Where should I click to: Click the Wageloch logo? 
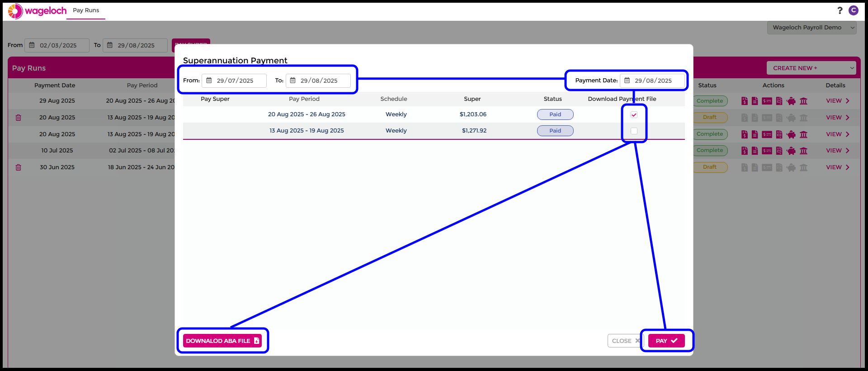tap(38, 11)
